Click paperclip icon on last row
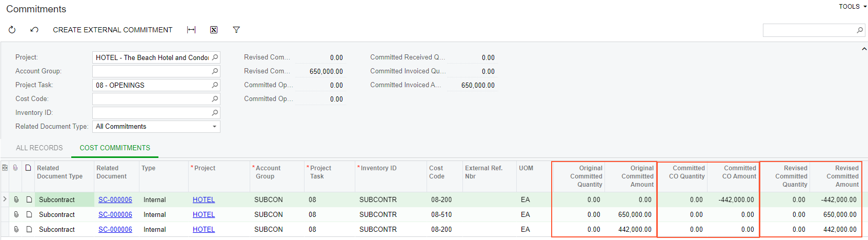This screenshot has height=240, width=868. [x=16, y=229]
